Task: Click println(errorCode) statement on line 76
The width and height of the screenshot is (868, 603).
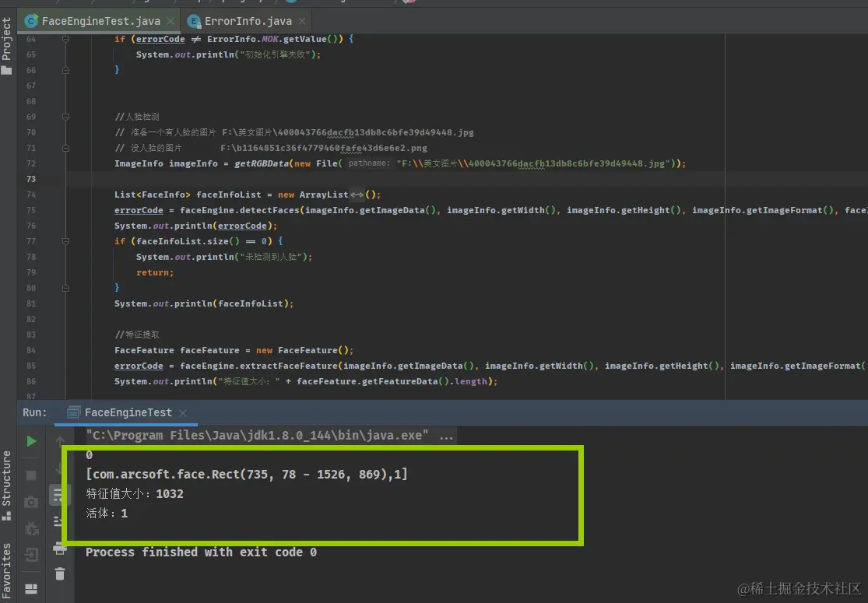Action: [195, 226]
